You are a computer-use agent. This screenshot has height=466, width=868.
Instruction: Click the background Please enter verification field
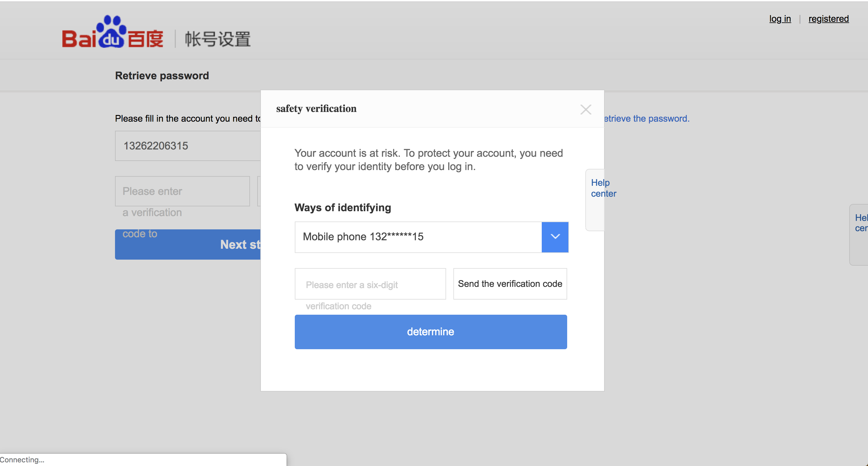click(x=182, y=191)
